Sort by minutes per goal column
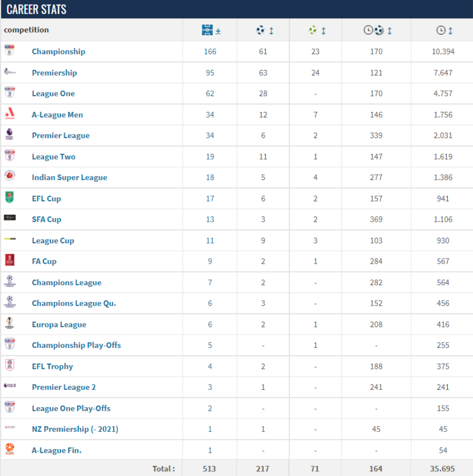 [377, 30]
